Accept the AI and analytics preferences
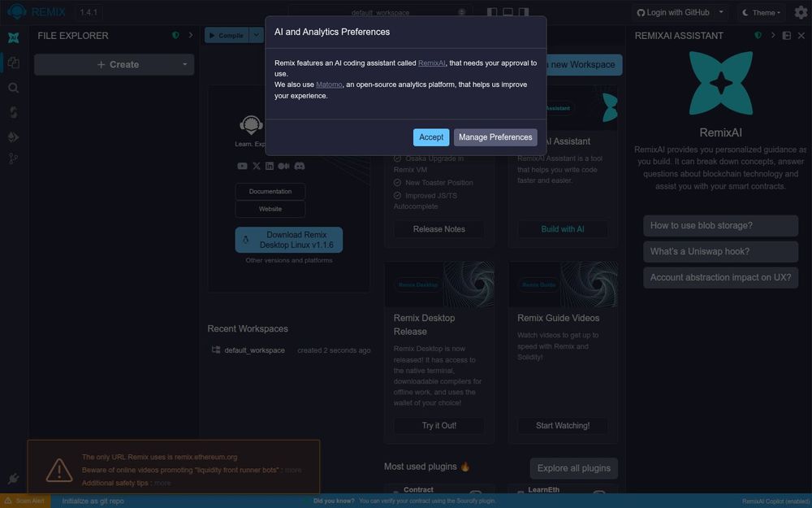The height and width of the screenshot is (508, 812). click(431, 137)
